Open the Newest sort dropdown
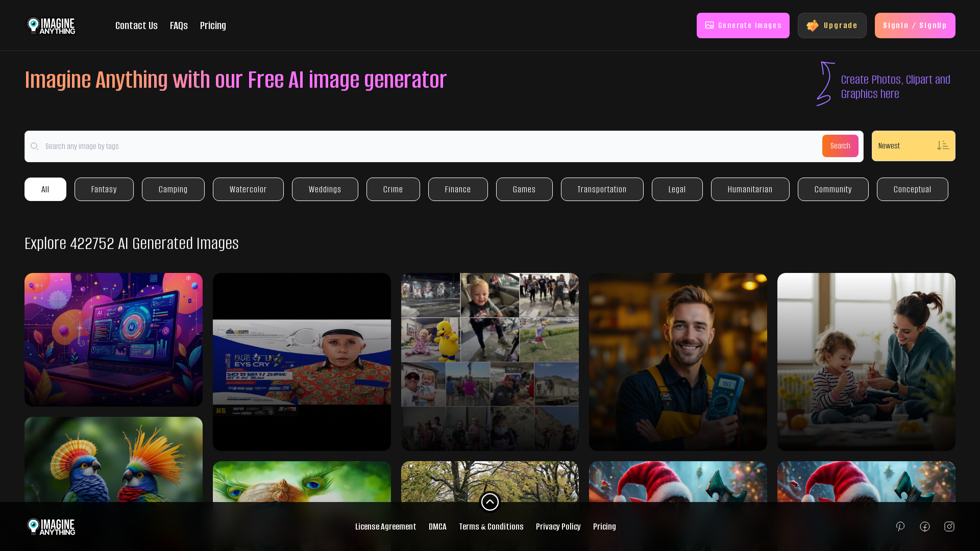Image resolution: width=980 pixels, height=551 pixels. tap(903, 146)
